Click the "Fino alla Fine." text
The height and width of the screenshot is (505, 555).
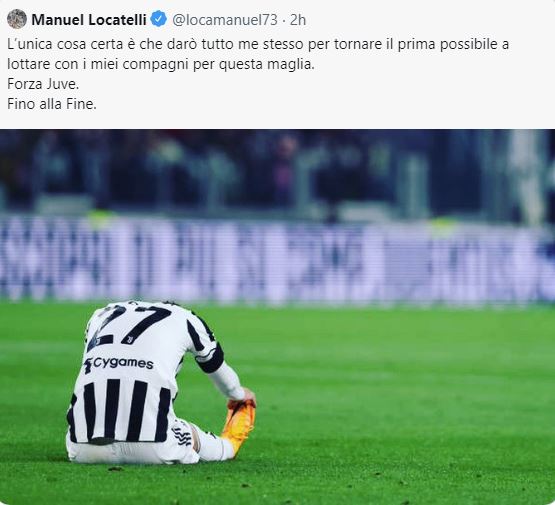(52, 104)
